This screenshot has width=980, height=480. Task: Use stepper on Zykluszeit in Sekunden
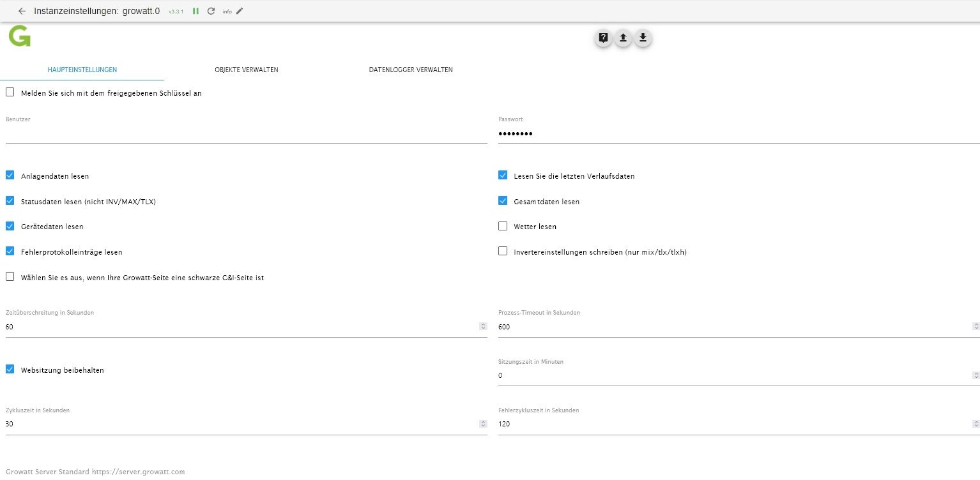coord(483,424)
